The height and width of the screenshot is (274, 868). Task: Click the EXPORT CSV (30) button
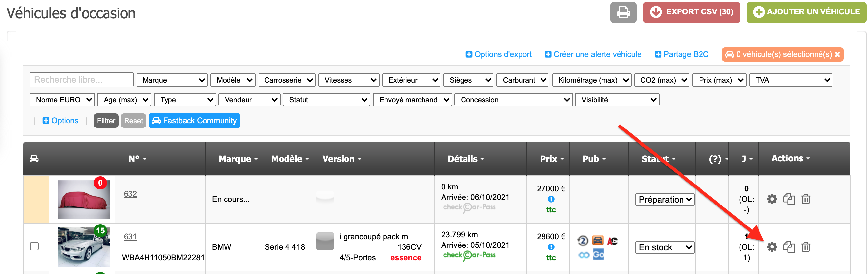click(691, 12)
